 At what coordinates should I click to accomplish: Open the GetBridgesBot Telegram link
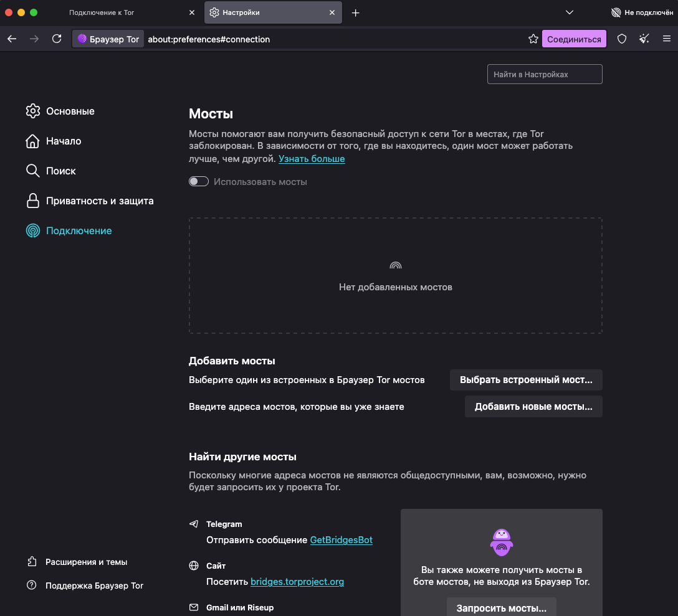[341, 540]
